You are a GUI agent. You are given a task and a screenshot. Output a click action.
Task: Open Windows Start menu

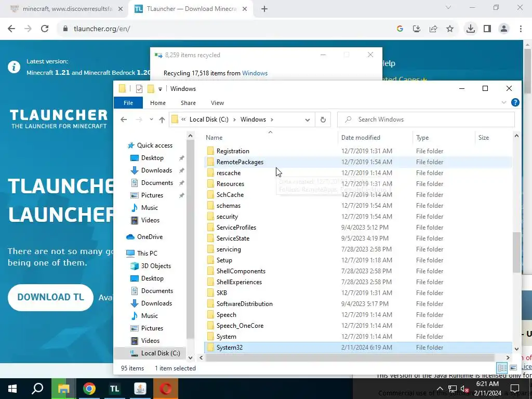(x=12, y=389)
